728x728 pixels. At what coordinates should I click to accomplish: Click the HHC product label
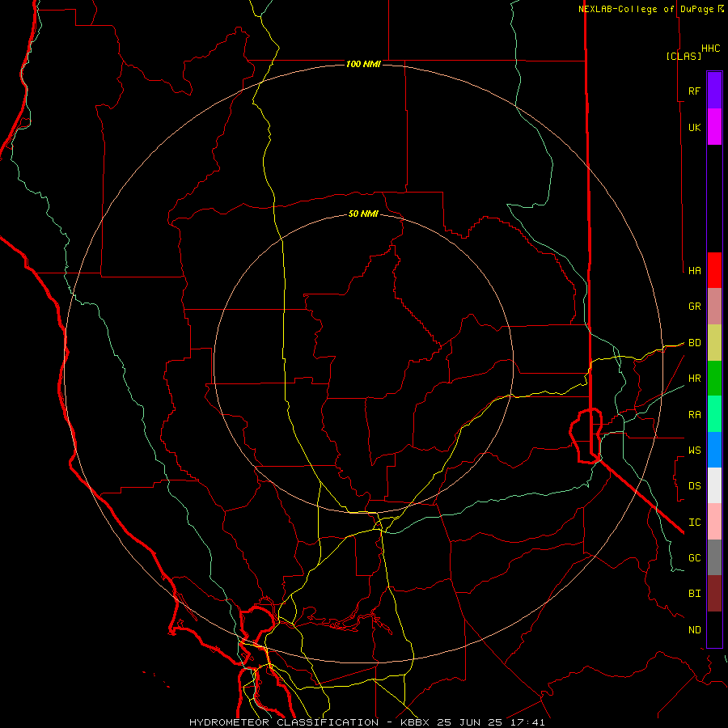click(710, 49)
